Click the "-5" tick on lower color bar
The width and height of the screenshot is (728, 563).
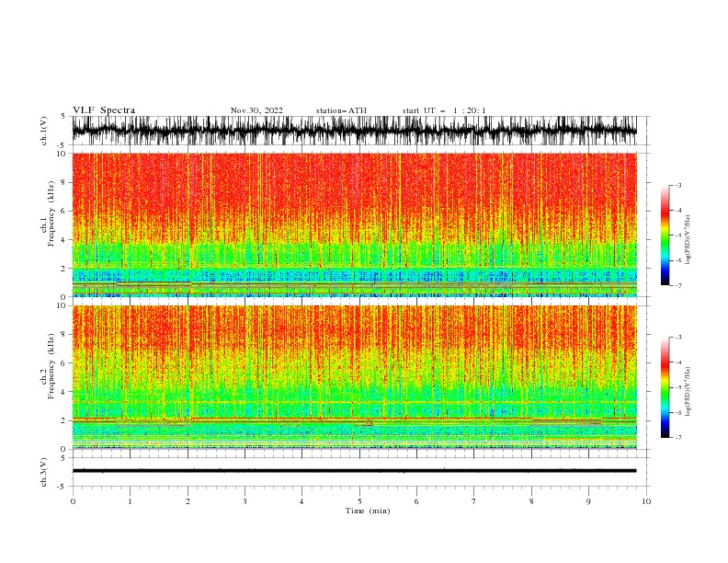[678, 387]
